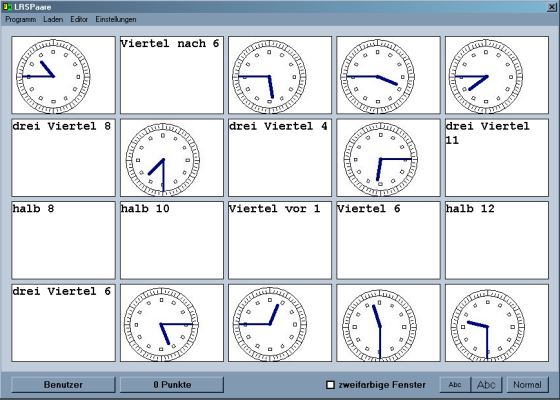This screenshot has height=400, width=560.
Task: Click the Benutzer button
Action: 63,385
